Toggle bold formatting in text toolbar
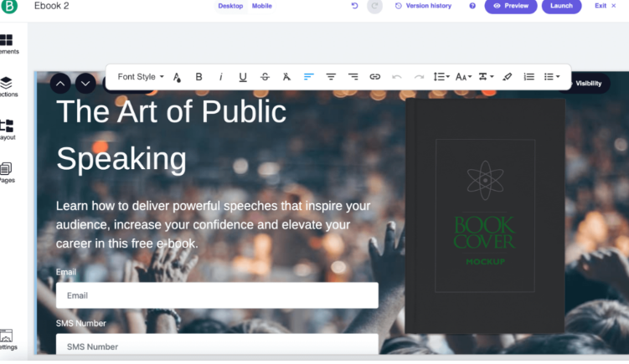Image resolution: width=629 pixels, height=364 pixels. [x=199, y=77]
